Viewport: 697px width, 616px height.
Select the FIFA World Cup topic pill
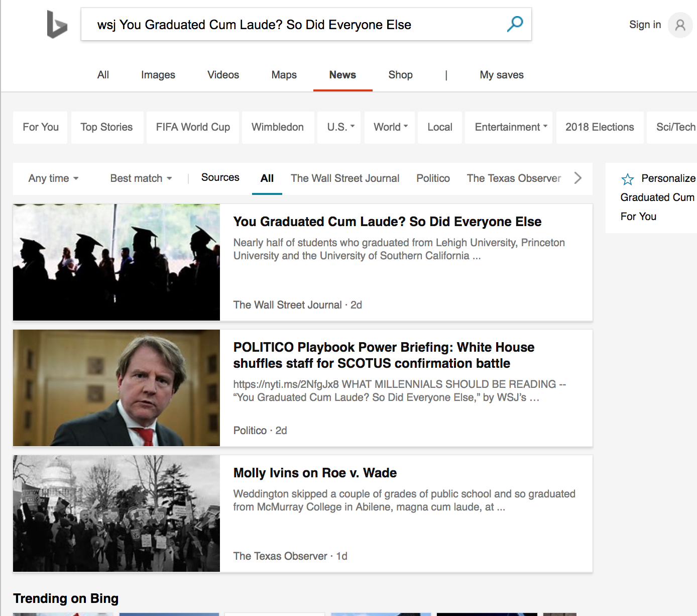(192, 127)
